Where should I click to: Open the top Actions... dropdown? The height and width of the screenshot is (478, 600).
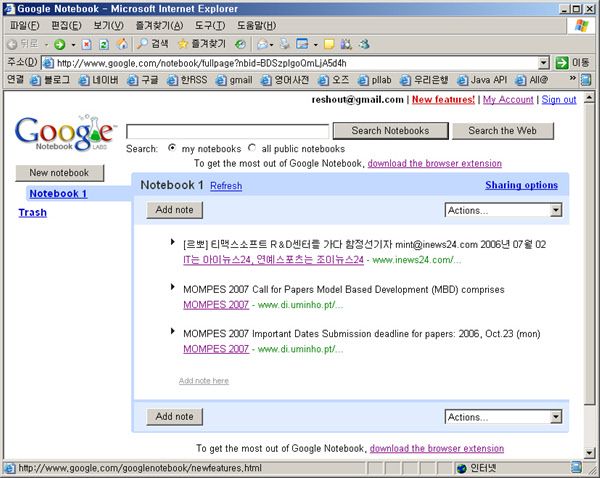coord(503,210)
